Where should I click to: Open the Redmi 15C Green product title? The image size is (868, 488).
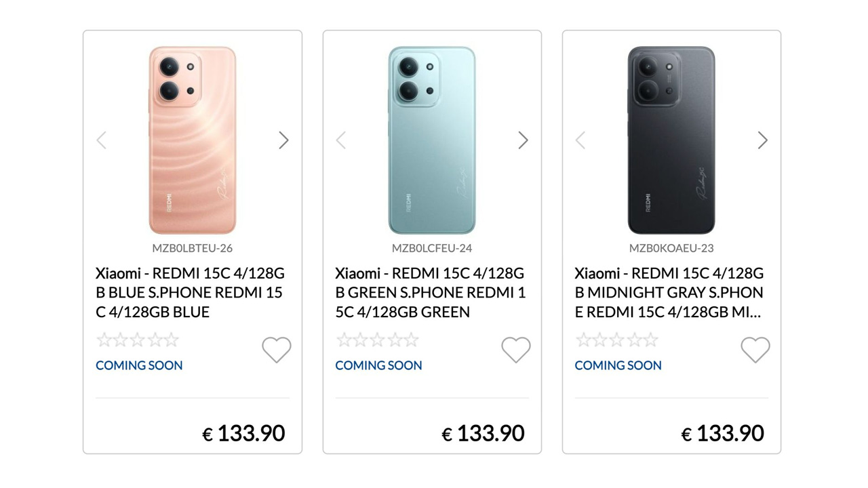[x=430, y=293]
